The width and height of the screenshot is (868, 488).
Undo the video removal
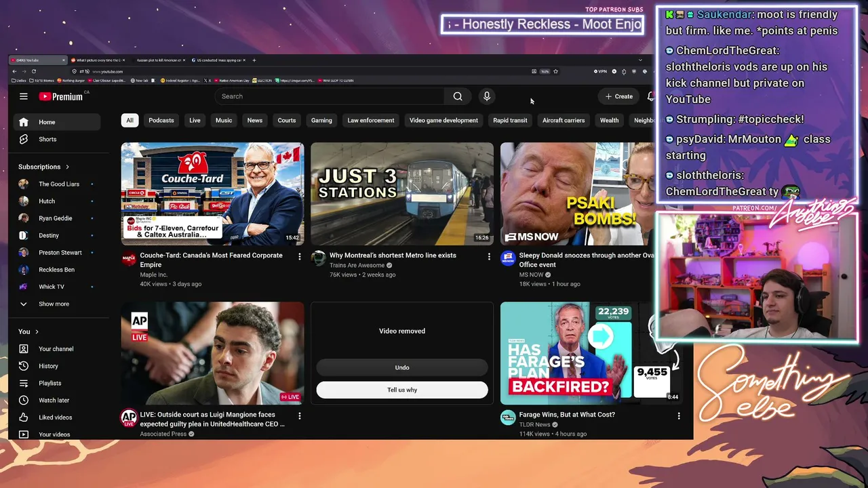coord(402,367)
